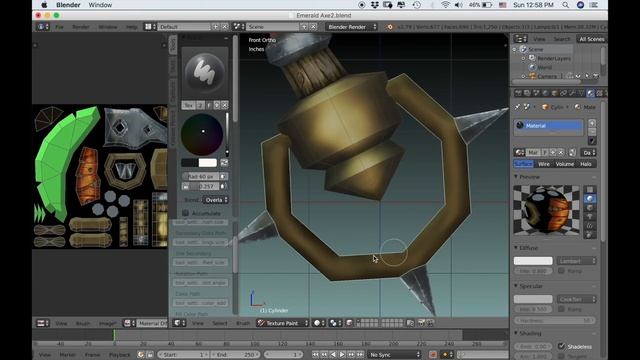Open the Texture Paint mode dropdown
The width and height of the screenshot is (640, 360).
click(282, 323)
